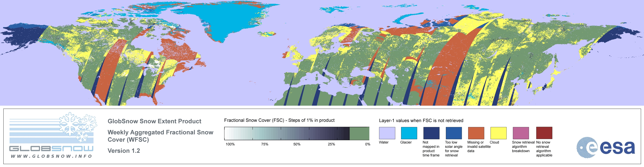Click the 'GlobSnow Snow Extent Product' title

tap(154, 121)
